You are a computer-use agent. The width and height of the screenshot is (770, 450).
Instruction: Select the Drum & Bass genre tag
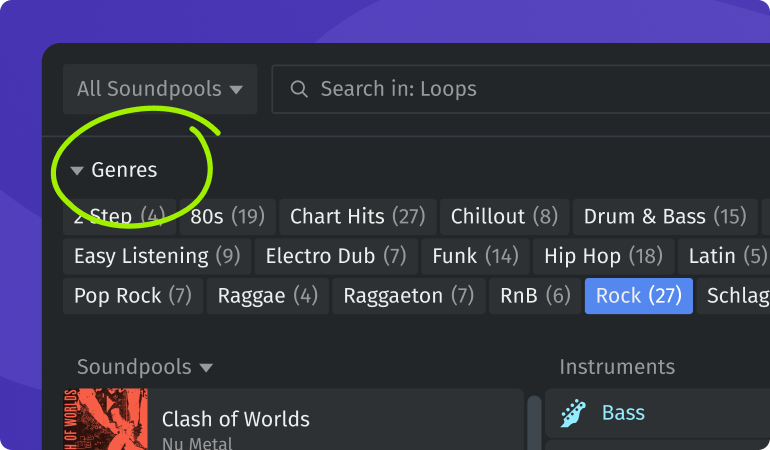pyautogui.click(x=665, y=216)
